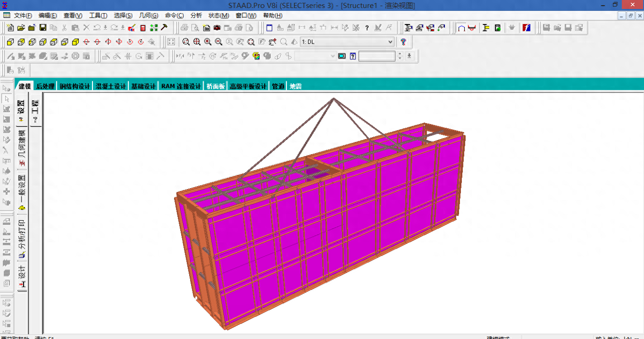Viewport: 644px width, 339px height.
Task: Expand the '1: DL' load case dropdown
Action: click(x=390, y=42)
